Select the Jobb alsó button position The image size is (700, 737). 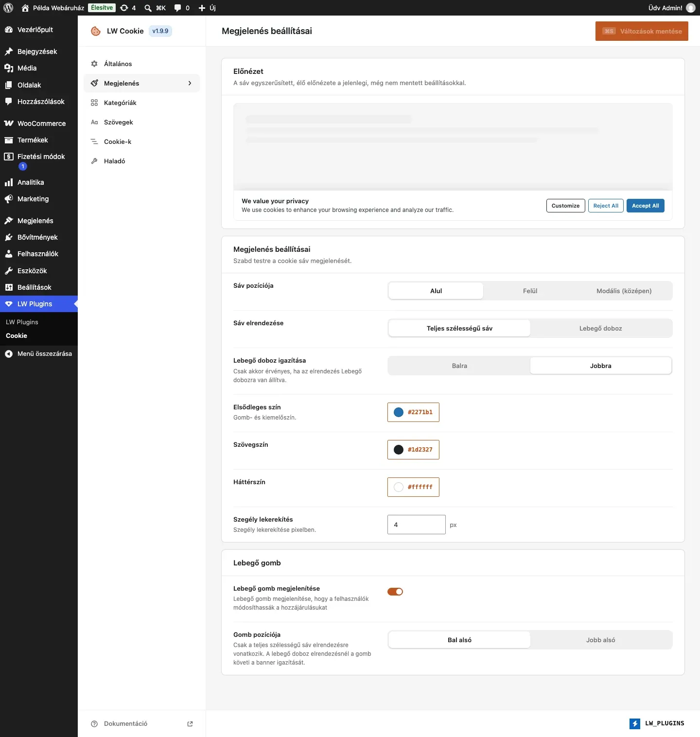[600, 640]
